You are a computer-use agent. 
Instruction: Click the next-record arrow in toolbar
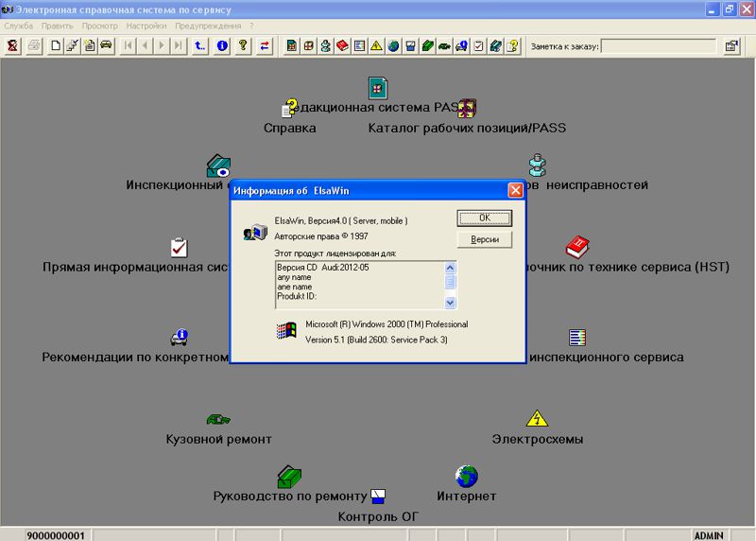[x=162, y=45]
